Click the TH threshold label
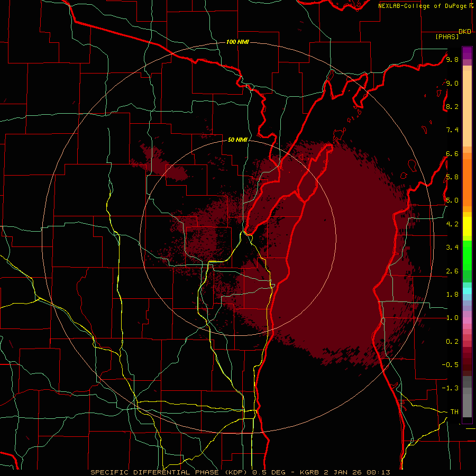 (454, 411)
